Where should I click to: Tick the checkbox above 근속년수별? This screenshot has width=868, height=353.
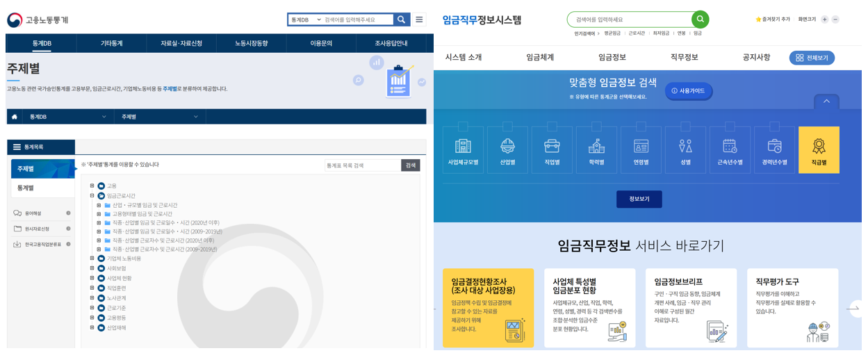coord(730,126)
